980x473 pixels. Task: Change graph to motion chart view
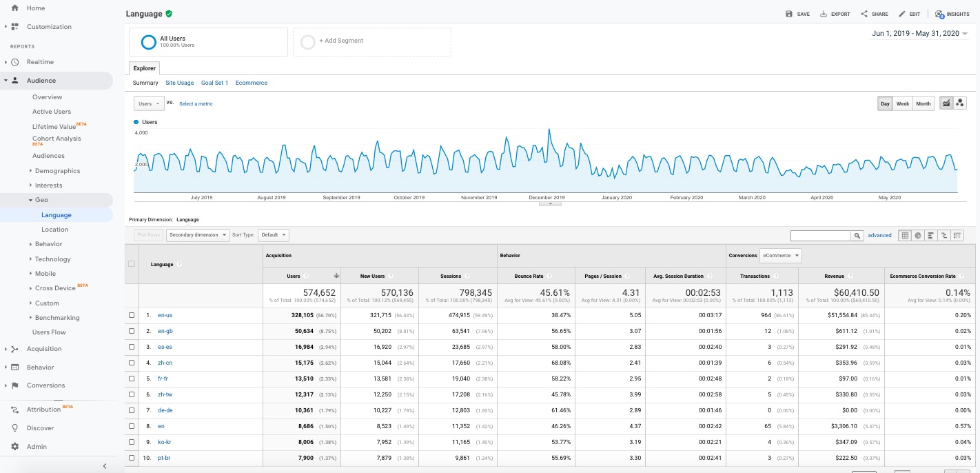point(960,103)
